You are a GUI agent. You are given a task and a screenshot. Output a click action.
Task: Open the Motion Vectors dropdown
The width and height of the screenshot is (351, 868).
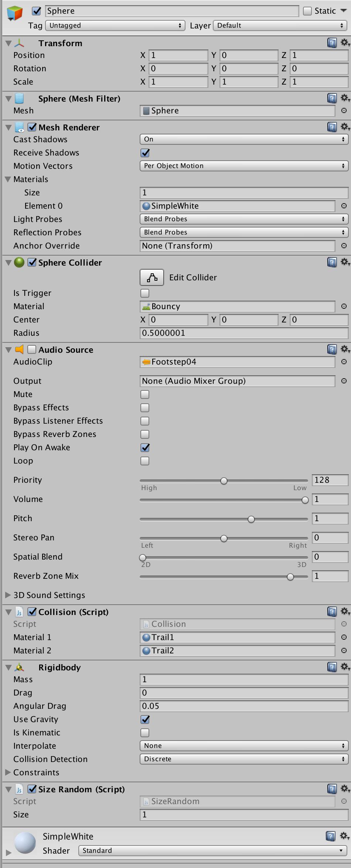[244, 166]
